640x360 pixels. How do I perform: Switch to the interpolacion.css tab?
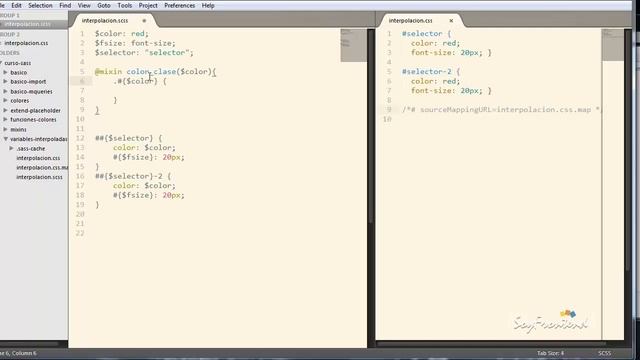(x=410, y=20)
